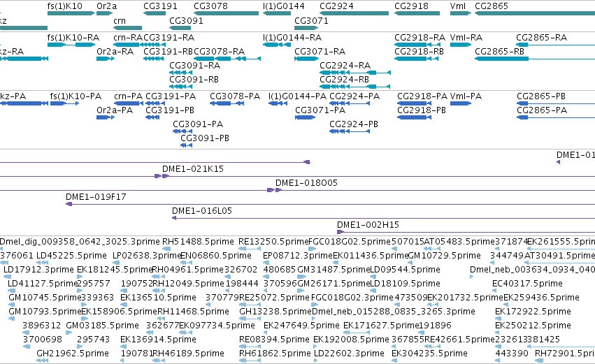
Task: Click BAC clone label DME1-016L05
Action: [x=202, y=211]
